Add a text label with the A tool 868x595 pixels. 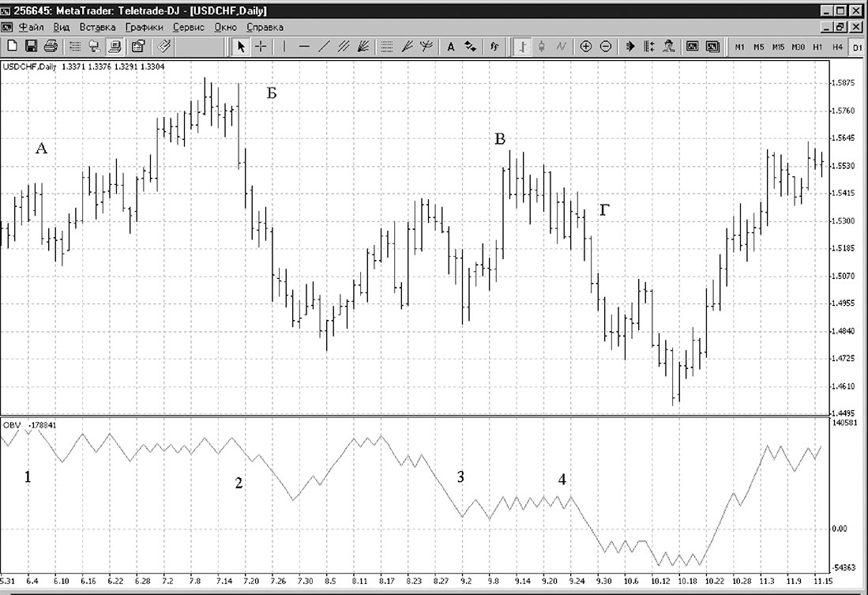click(x=451, y=47)
